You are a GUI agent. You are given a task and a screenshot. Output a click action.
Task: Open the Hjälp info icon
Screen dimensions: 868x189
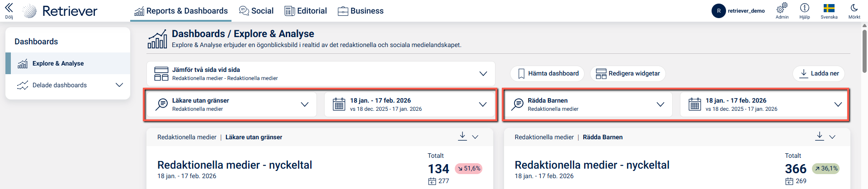coord(804,8)
